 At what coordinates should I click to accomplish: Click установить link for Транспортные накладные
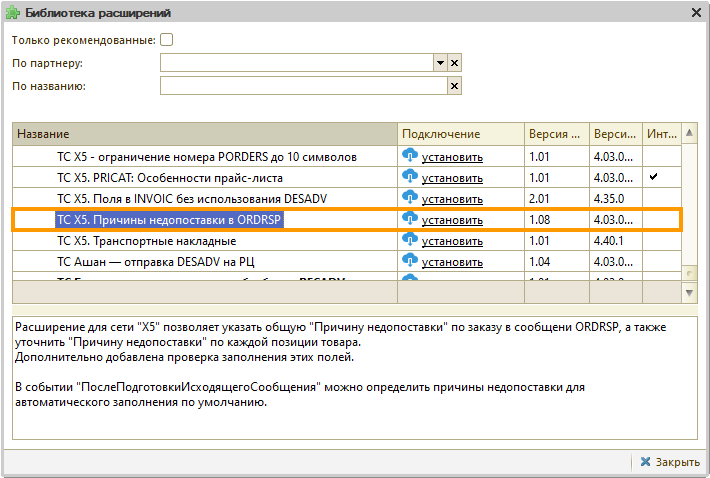452,241
